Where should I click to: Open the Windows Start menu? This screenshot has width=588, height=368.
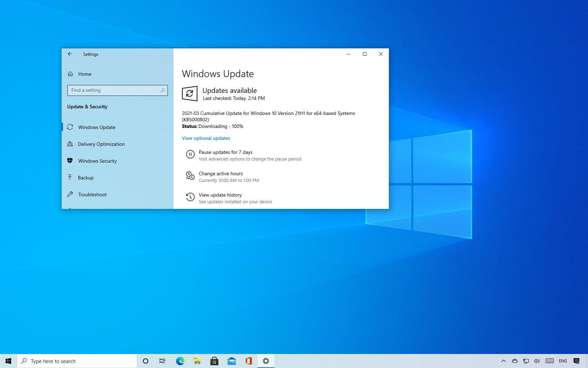tap(8, 361)
